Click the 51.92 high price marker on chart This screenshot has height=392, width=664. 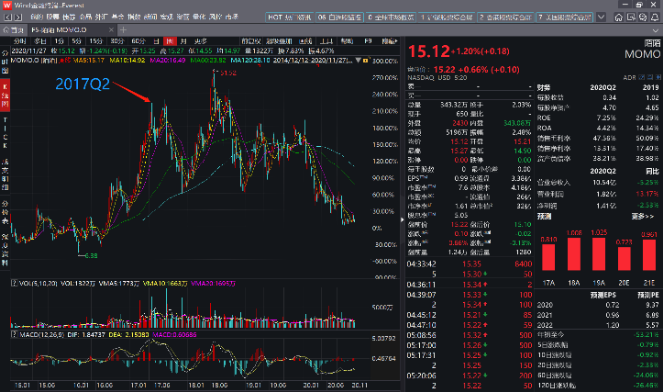click(x=228, y=73)
